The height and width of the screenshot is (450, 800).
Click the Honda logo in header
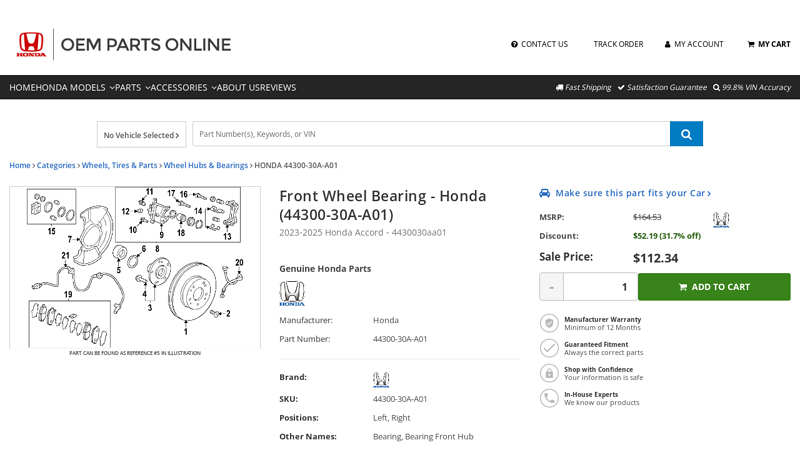31,44
